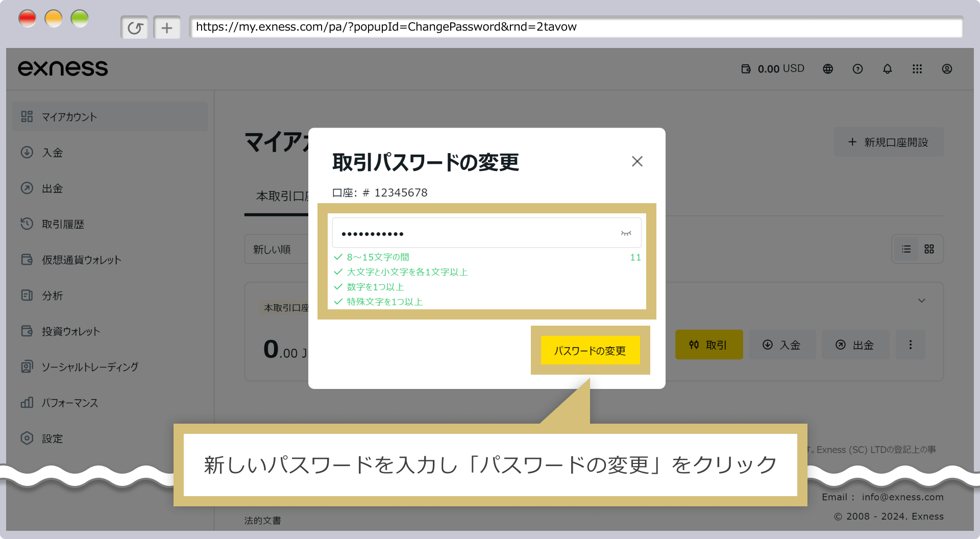Open 設定 gear in sidebar
Screen dimensions: 980x539
(52, 438)
